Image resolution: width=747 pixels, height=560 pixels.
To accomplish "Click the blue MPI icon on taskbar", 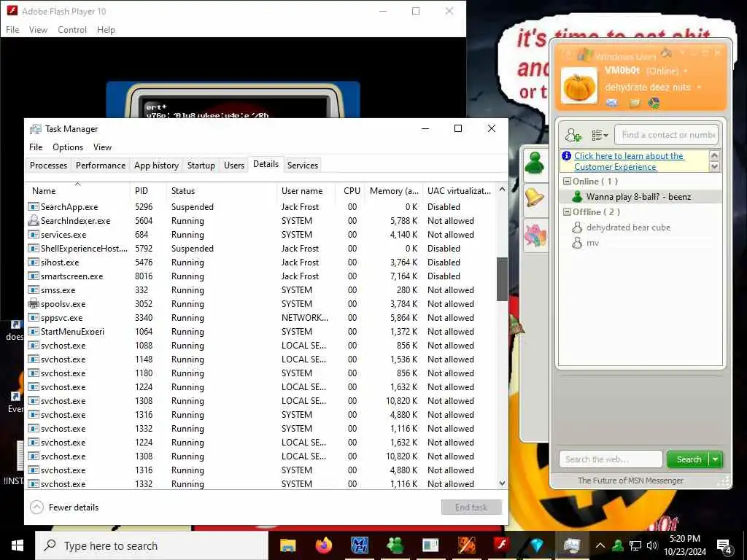I will pos(359,545).
